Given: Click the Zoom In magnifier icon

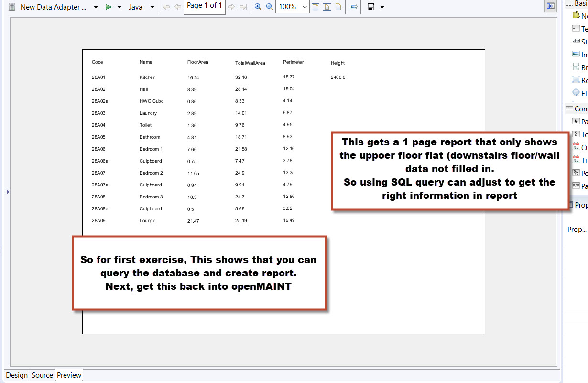Looking at the screenshot, I should click(x=258, y=7).
